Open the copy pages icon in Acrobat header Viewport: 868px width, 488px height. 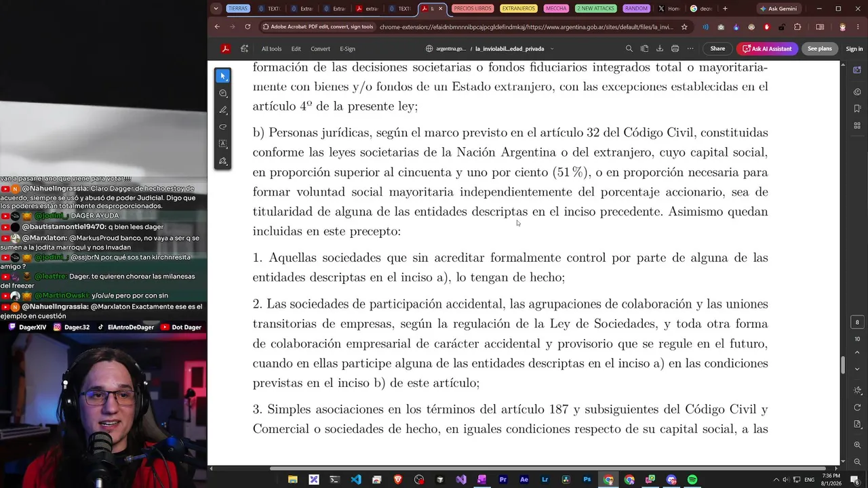tap(644, 49)
